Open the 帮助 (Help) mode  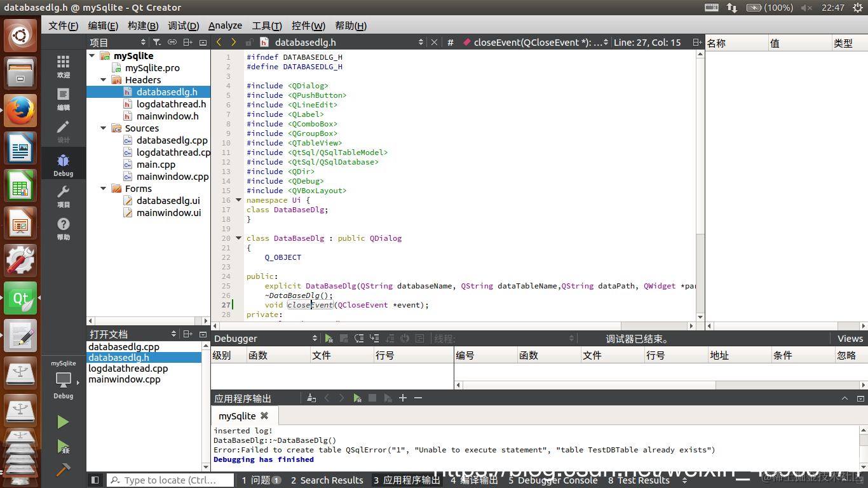(64, 228)
